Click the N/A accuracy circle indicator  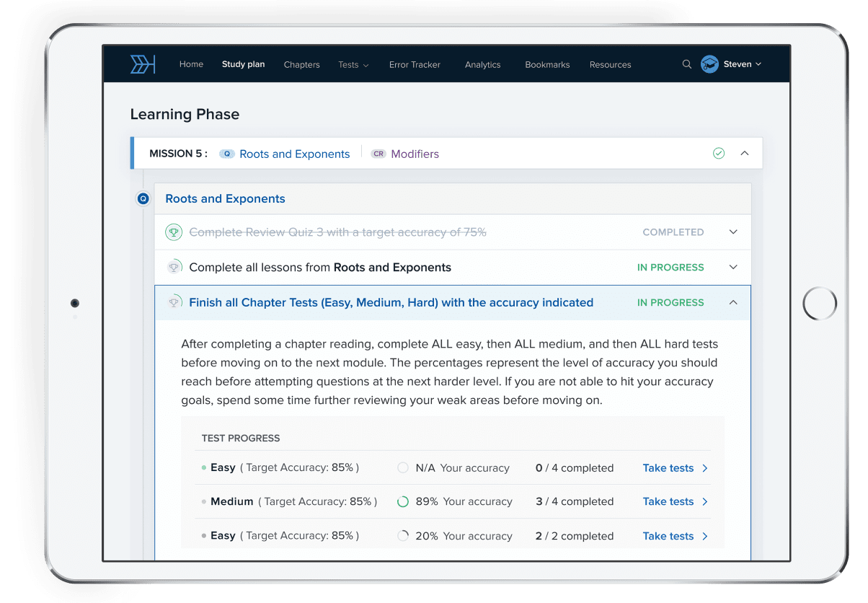click(x=403, y=468)
